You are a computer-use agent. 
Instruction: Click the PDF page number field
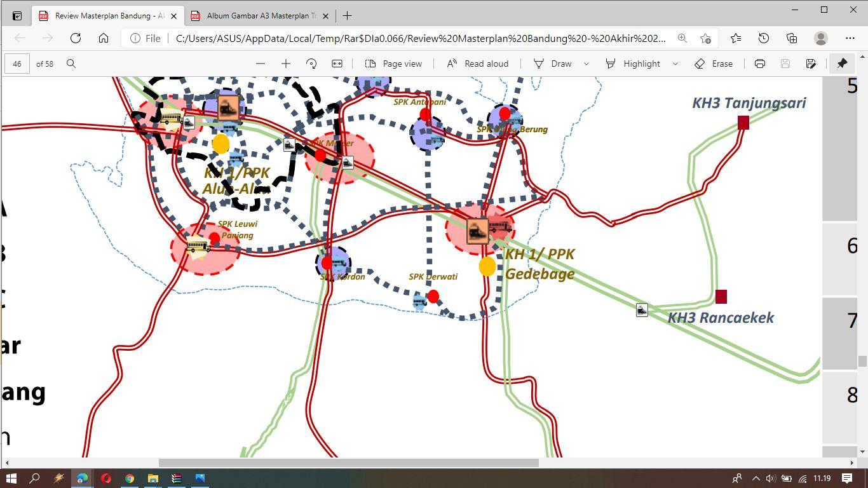pyautogui.click(x=17, y=64)
